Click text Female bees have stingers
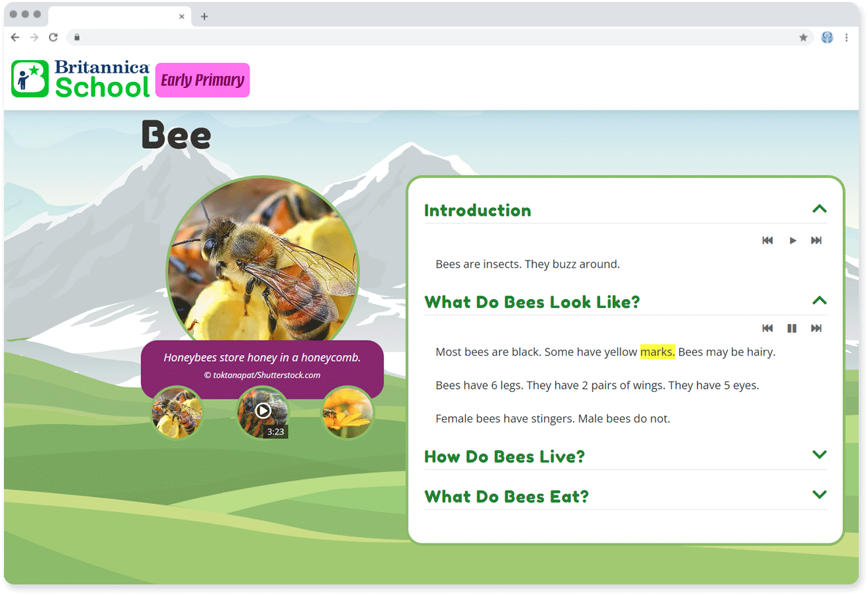 505,418
